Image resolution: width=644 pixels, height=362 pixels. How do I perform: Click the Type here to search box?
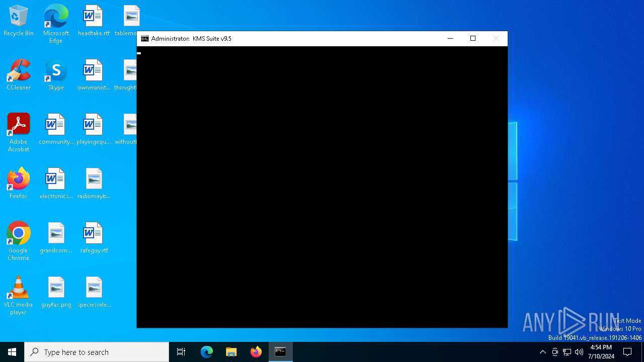point(97,352)
